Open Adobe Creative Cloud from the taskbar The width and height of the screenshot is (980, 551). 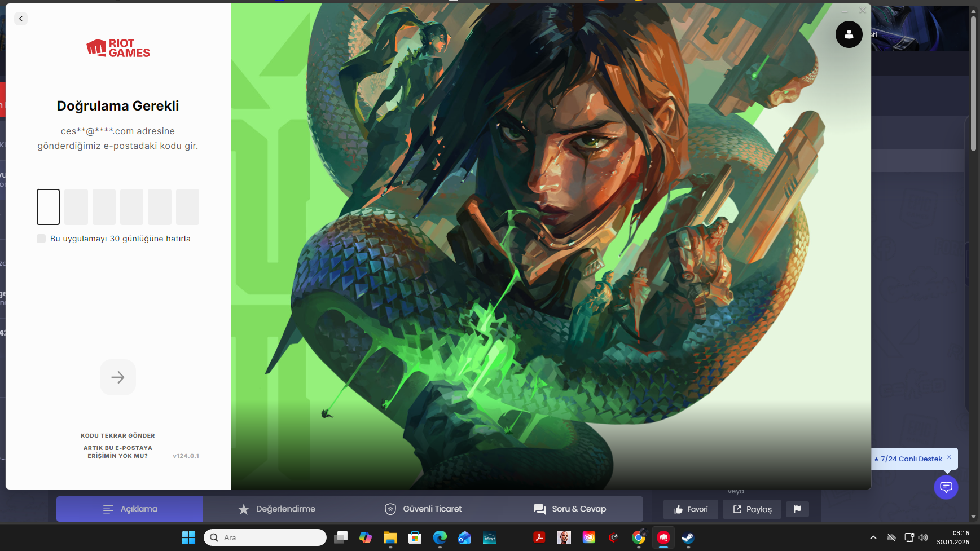(589, 537)
